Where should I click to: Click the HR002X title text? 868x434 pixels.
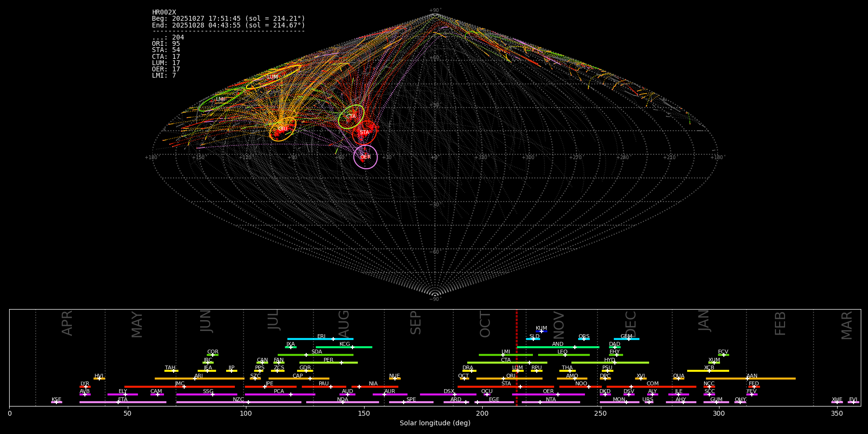[164, 13]
